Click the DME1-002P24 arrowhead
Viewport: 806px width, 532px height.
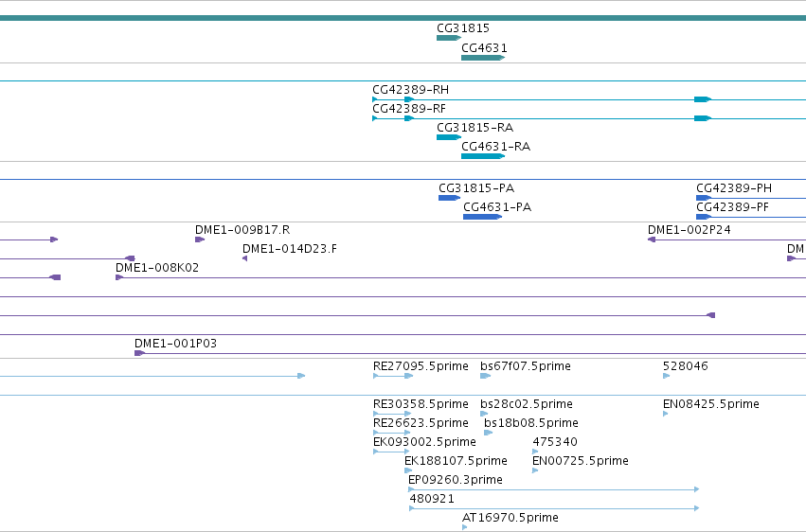coord(652,239)
